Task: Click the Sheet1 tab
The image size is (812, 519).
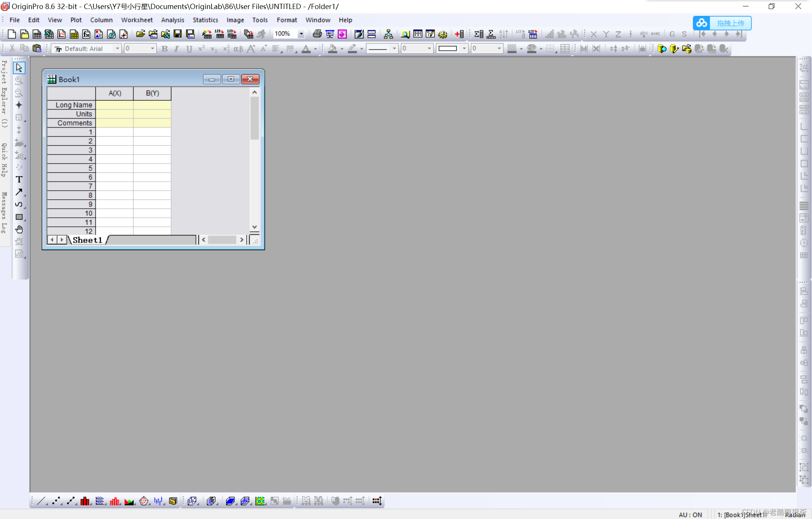Action: tap(87, 240)
